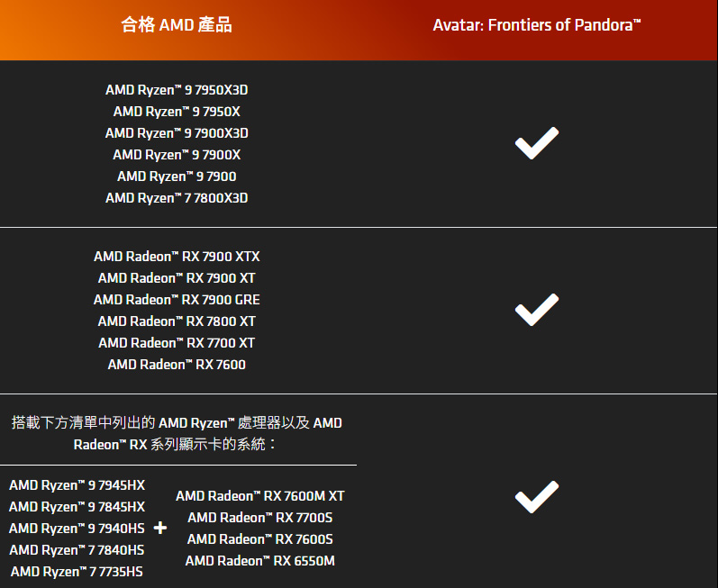This screenshot has height=588, width=718.
Task: Click AMD Radeon RX 7900 GRE entry
Action: (x=177, y=300)
